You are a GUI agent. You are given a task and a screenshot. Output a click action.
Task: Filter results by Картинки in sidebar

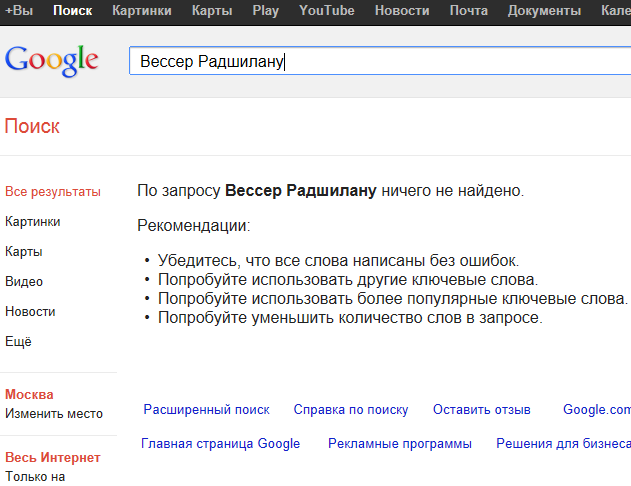(x=33, y=222)
